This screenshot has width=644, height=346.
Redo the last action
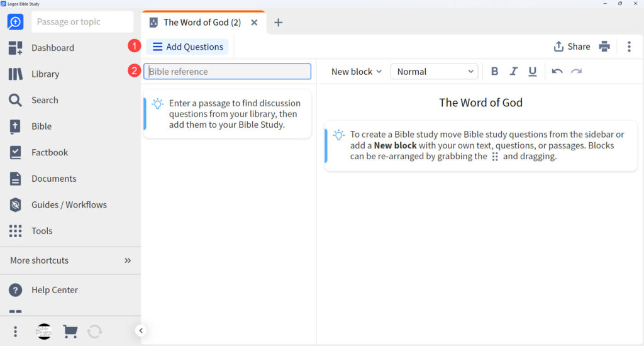click(x=576, y=72)
